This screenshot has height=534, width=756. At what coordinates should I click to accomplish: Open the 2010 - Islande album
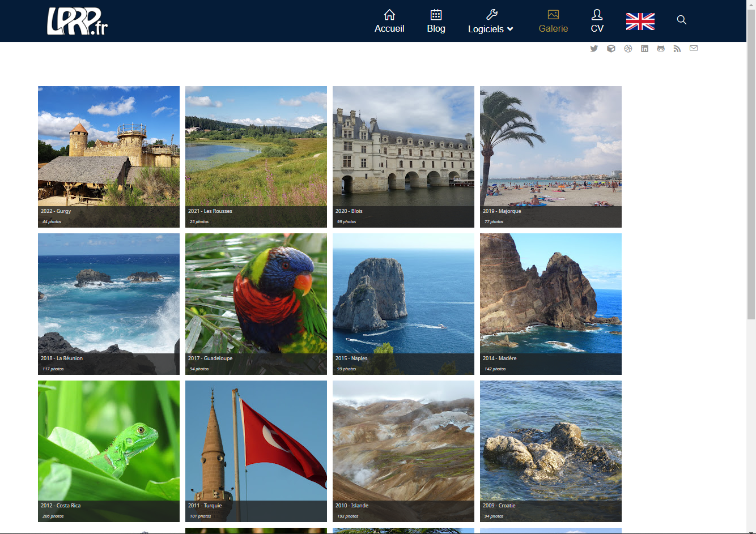pos(404,451)
